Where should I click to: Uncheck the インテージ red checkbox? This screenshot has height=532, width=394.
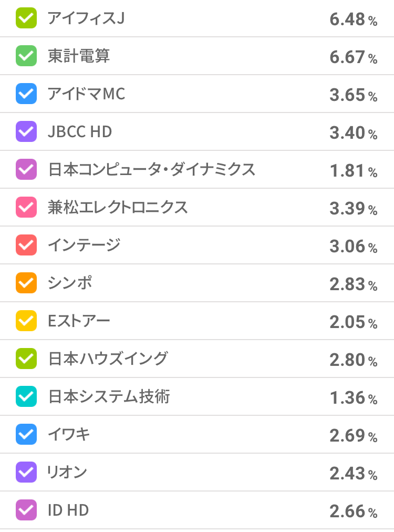coord(26,245)
